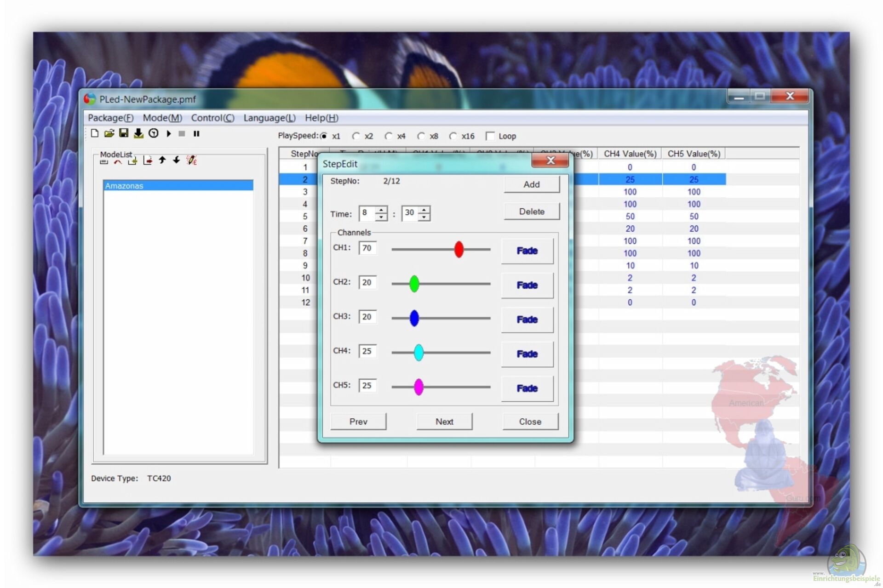
Task: Click the Next button in StepEdit
Action: pyautogui.click(x=444, y=422)
